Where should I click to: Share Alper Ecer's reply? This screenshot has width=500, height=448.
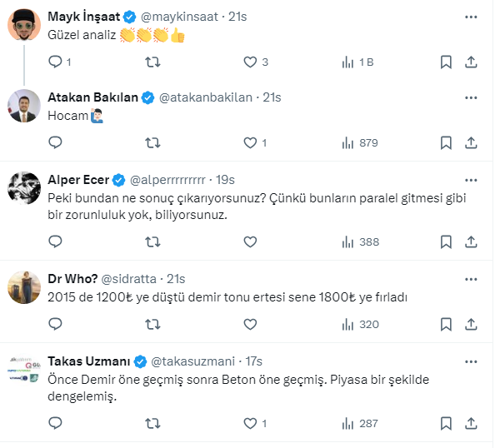click(471, 241)
